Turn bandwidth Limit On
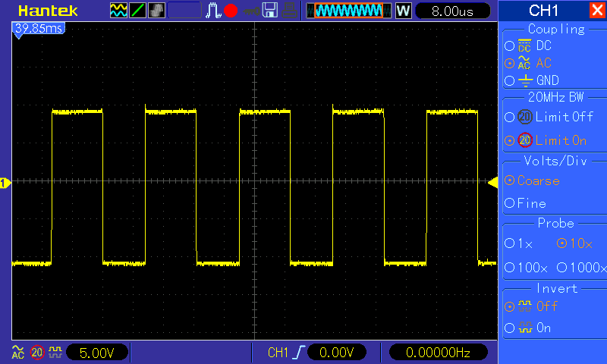 (x=546, y=140)
